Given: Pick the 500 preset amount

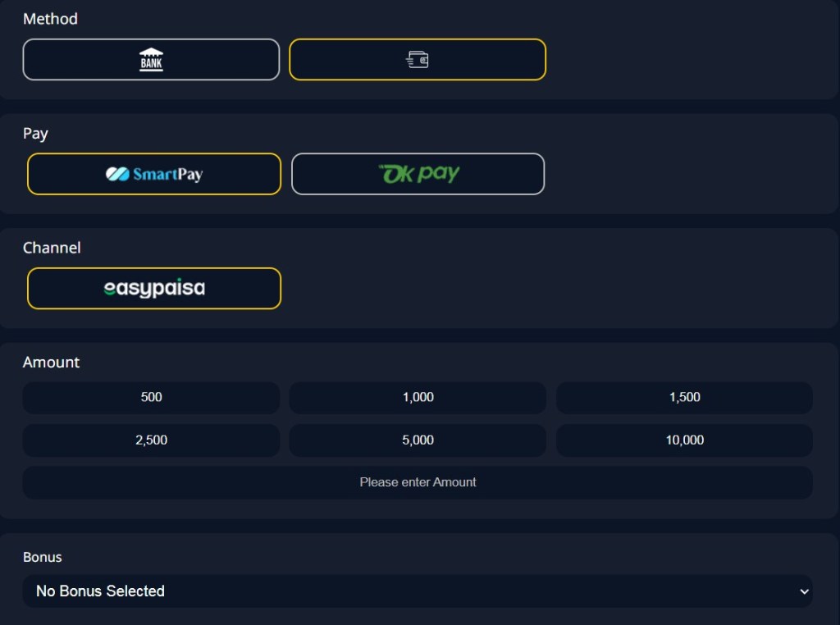Looking at the screenshot, I should (151, 398).
